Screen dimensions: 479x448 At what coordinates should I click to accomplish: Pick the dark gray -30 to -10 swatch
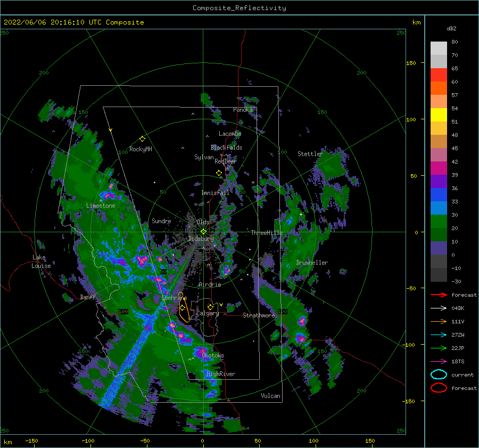pyautogui.click(x=439, y=275)
